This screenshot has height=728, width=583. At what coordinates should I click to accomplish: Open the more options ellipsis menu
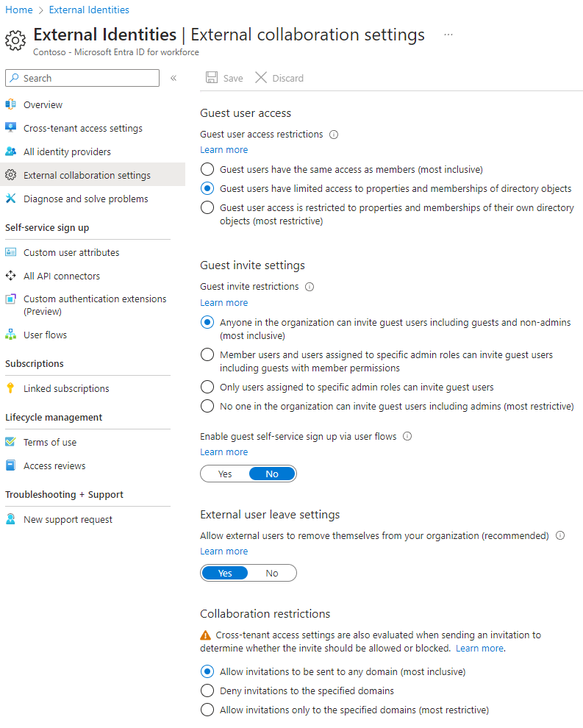(448, 35)
